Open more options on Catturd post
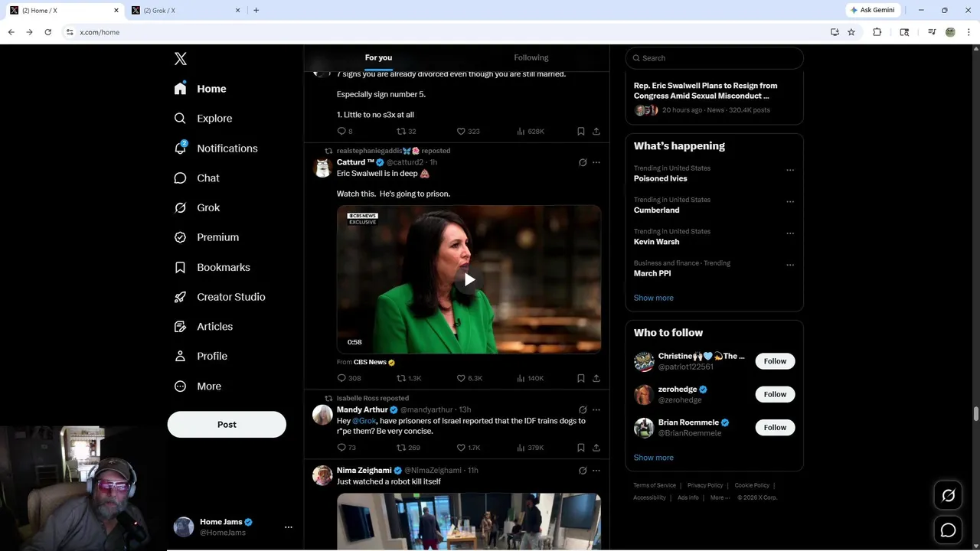Image resolution: width=980 pixels, height=551 pixels. tap(596, 162)
